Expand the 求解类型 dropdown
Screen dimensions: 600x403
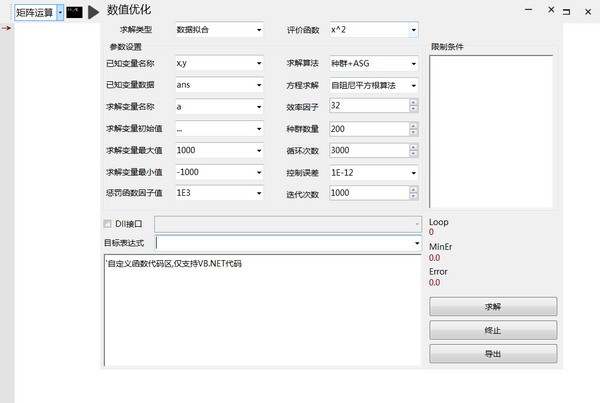[258, 31]
